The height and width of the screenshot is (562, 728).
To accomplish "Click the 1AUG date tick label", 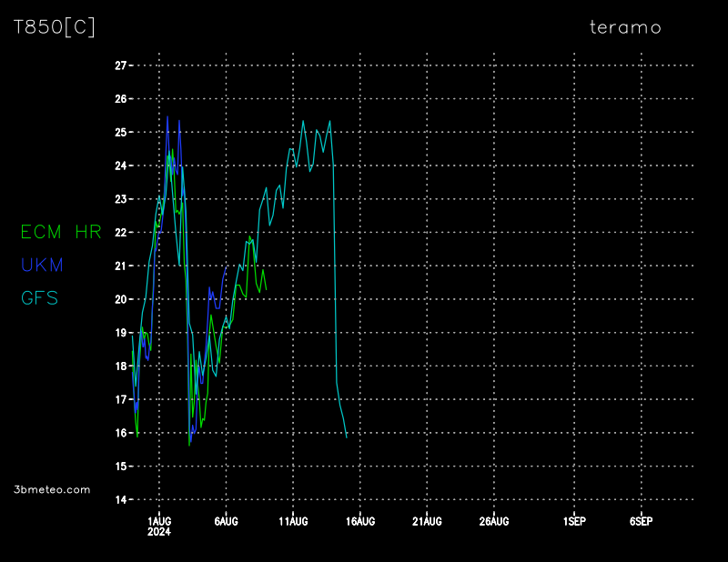I will (159, 521).
